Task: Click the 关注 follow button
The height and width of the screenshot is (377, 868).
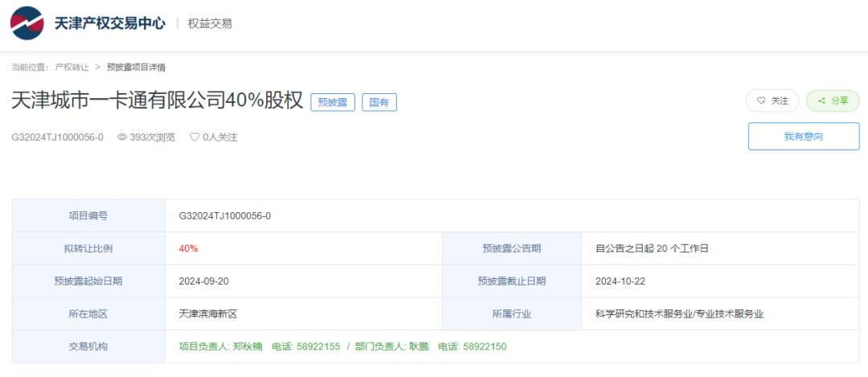Action: 773,100
